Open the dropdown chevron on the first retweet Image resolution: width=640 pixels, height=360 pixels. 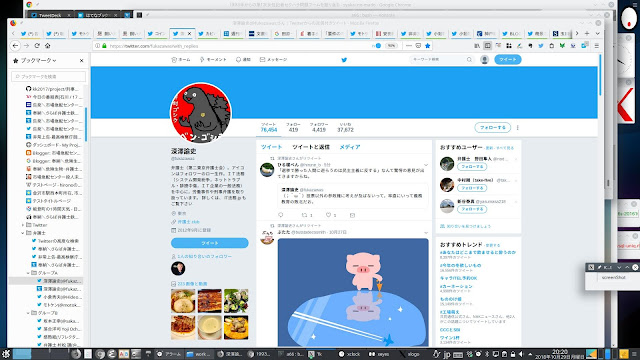[x=426, y=165]
